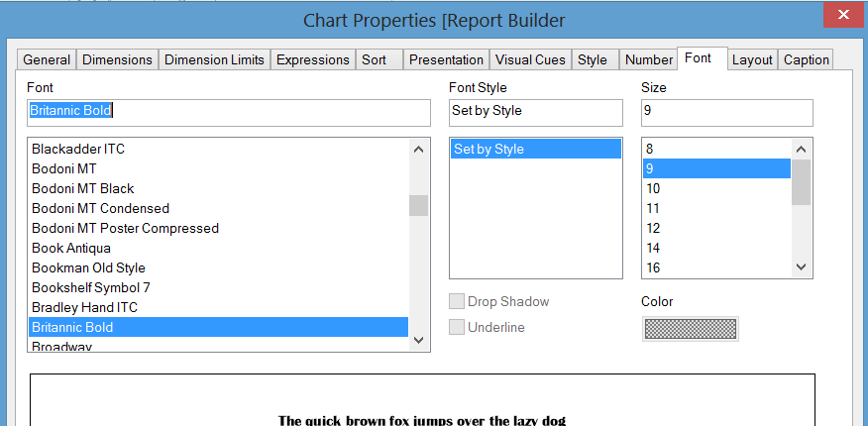The image size is (868, 426).
Task: Click the Font name input field
Action: point(228,111)
